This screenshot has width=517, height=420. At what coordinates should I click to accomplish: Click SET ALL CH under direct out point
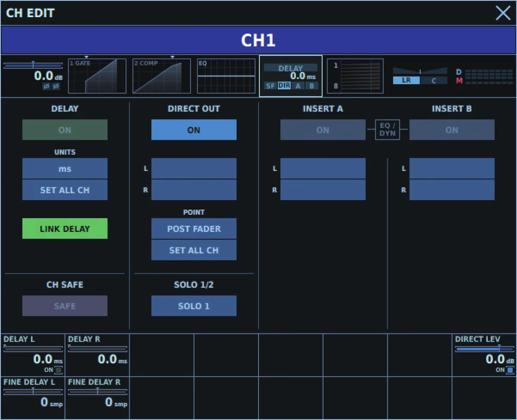coord(194,250)
